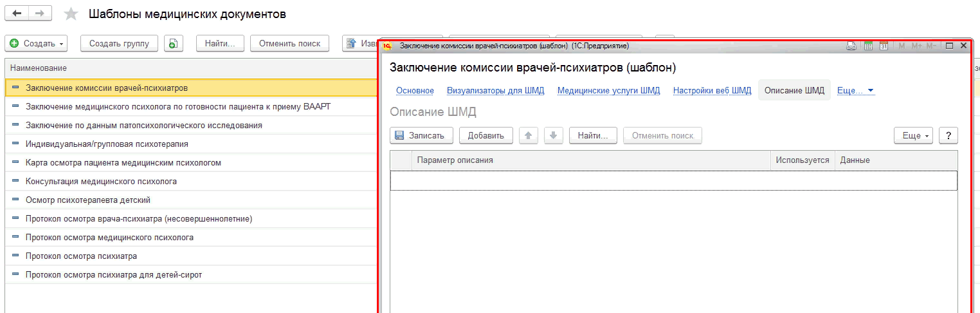Select Протокол осмотра психиатра list item
Image resolution: width=980 pixels, height=313 pixels.
click(x=81, y=256)
